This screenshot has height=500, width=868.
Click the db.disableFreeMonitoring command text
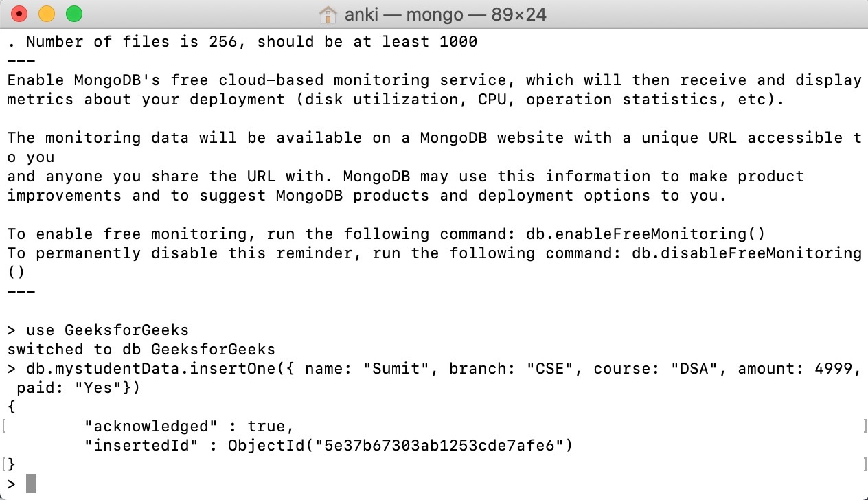(746, 253)
